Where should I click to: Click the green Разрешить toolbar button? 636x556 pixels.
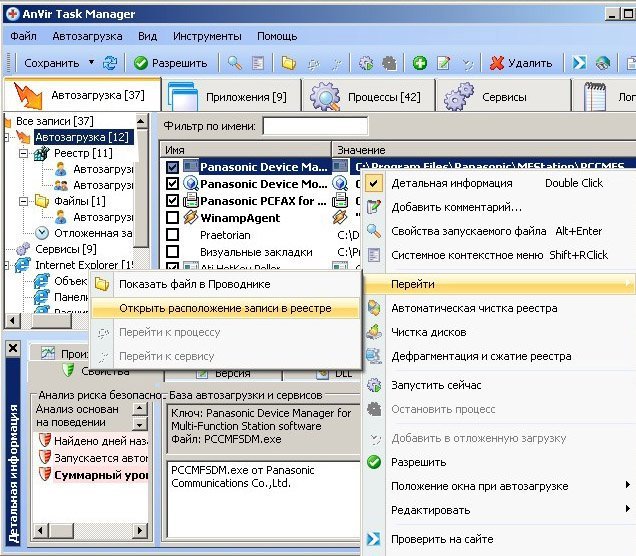pyautogui.click(x=170, y=63)
